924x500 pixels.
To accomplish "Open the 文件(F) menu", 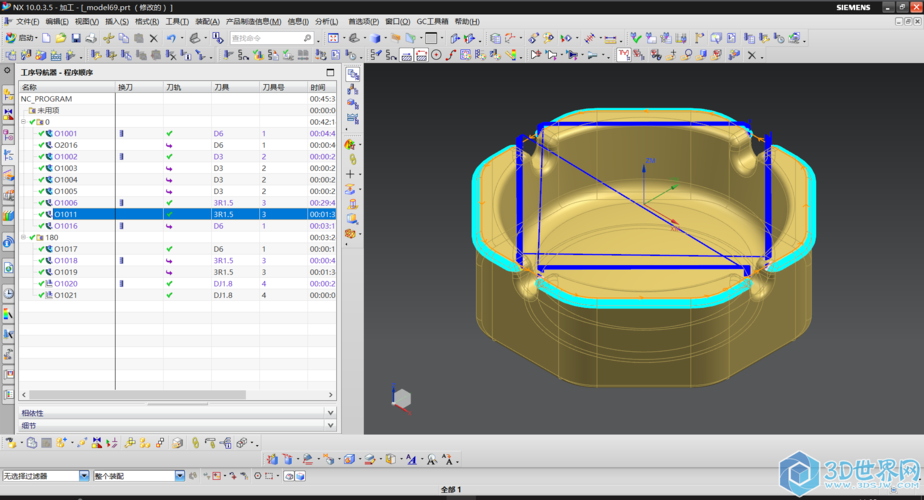I will pyautogui.click(x=27, y=21).
